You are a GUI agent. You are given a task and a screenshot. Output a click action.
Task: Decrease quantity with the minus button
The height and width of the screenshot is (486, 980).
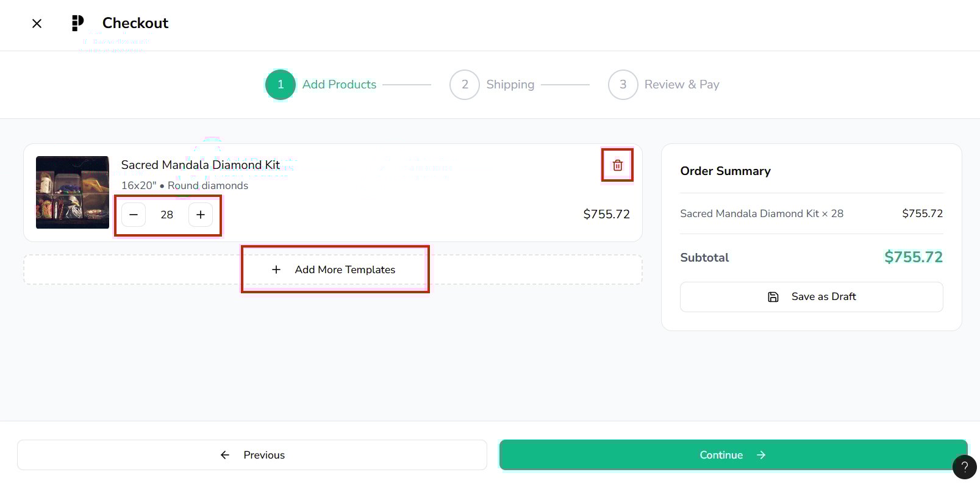point(134,215)
